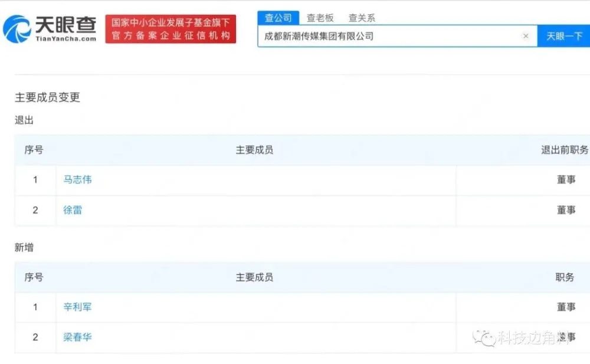The width and height of the screenshot is (590, 364).
Task: Open the 马志伟 member link
Action: [x=77, y=179]
